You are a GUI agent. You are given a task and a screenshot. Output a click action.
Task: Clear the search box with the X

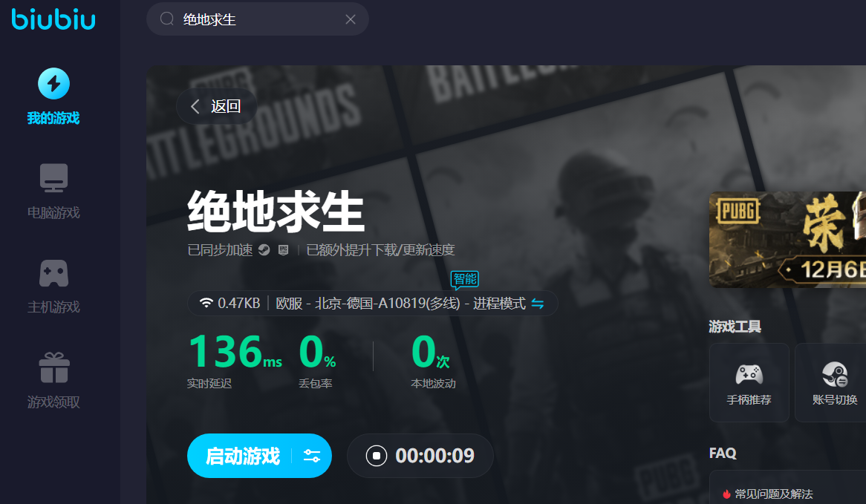click(351, 19)
